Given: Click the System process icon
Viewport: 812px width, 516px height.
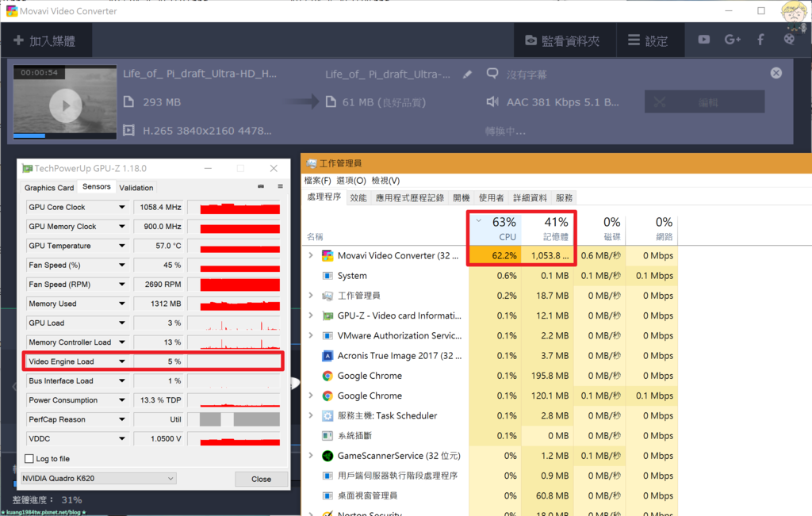Looking at the screenshot, I should (x=327, y=276).
